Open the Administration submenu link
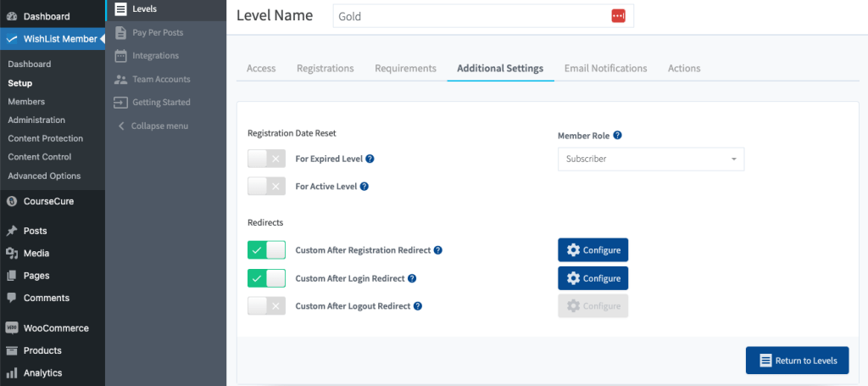Viewport: 868px width, 386px height. [x=36, y=120]
